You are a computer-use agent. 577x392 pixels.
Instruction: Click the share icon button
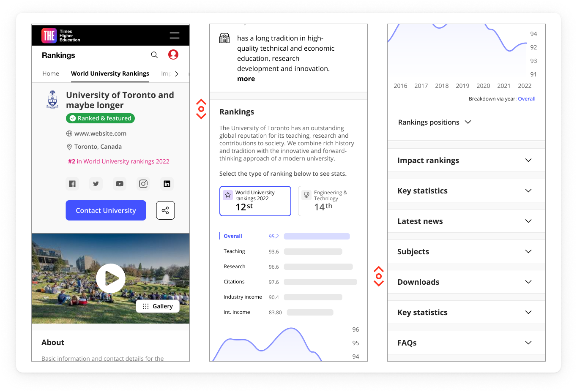(x=165, y=210)
